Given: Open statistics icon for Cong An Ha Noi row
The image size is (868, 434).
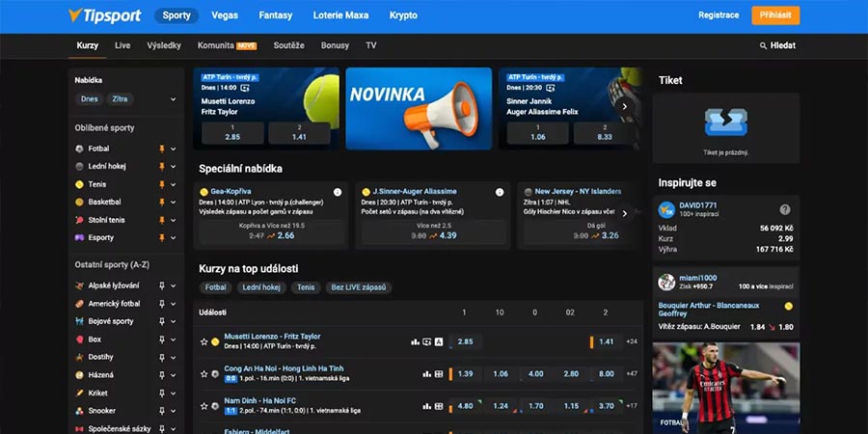Looking at the screenshot, I should tap(427, 373).
